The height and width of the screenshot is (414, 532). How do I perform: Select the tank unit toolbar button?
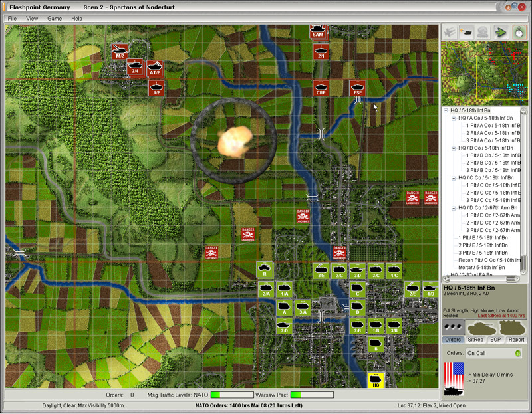pyautogui.click(x=466, y=31)
